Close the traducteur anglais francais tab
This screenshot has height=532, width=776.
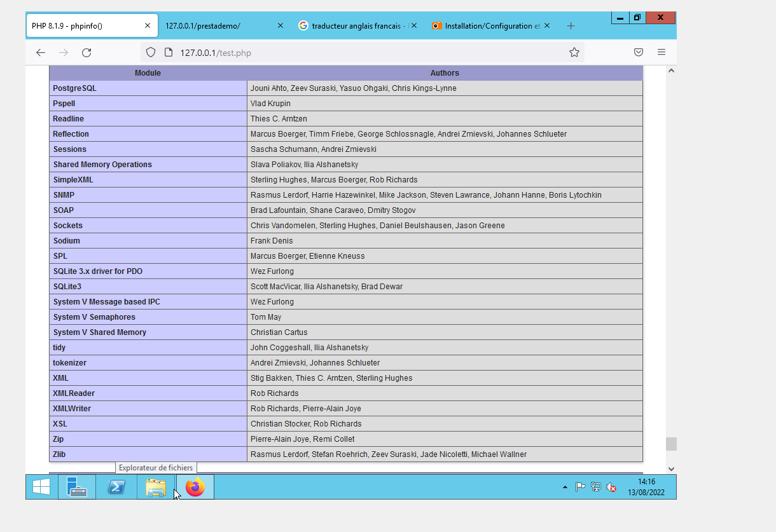coord(414,26)
